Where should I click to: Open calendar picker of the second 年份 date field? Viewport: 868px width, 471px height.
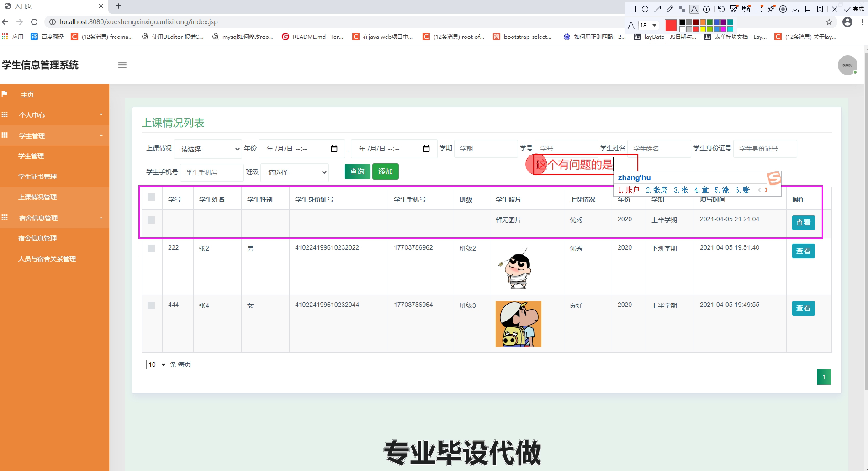426,149
